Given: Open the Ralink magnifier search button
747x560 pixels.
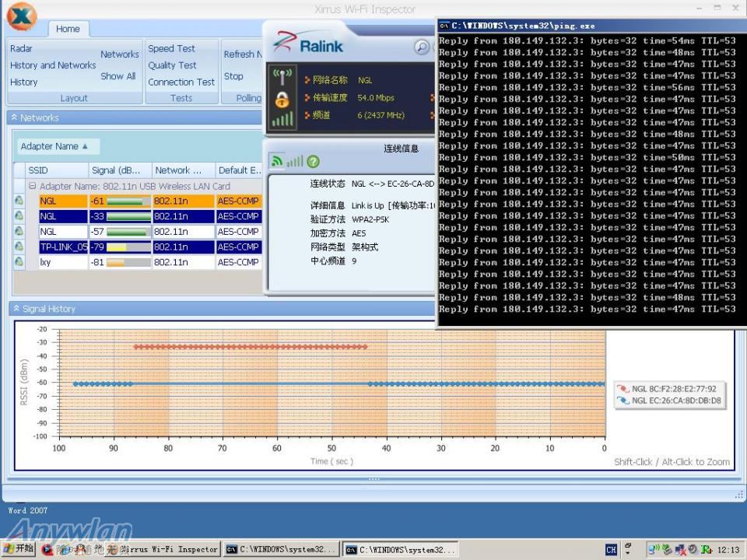Looking at the screenshot, I should tap(422, 47).
